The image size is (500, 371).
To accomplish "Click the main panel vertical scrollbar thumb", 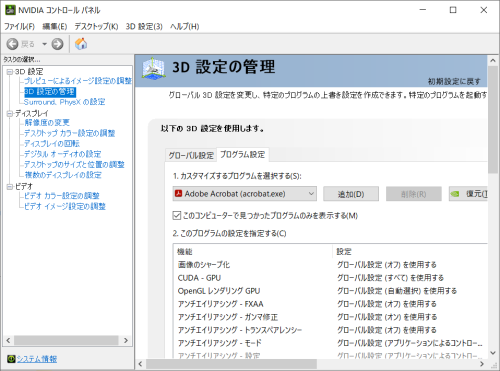I will pyautogui.click(x=493, y=120).
